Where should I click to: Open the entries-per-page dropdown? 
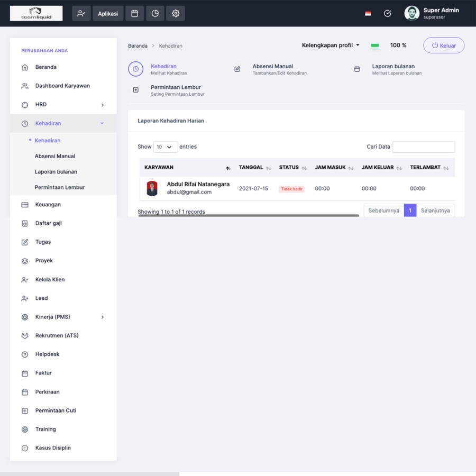point(165,147)
